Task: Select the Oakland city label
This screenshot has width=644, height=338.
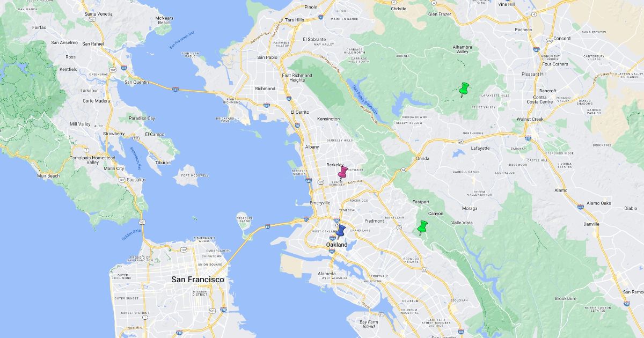Action: point(337,245)
